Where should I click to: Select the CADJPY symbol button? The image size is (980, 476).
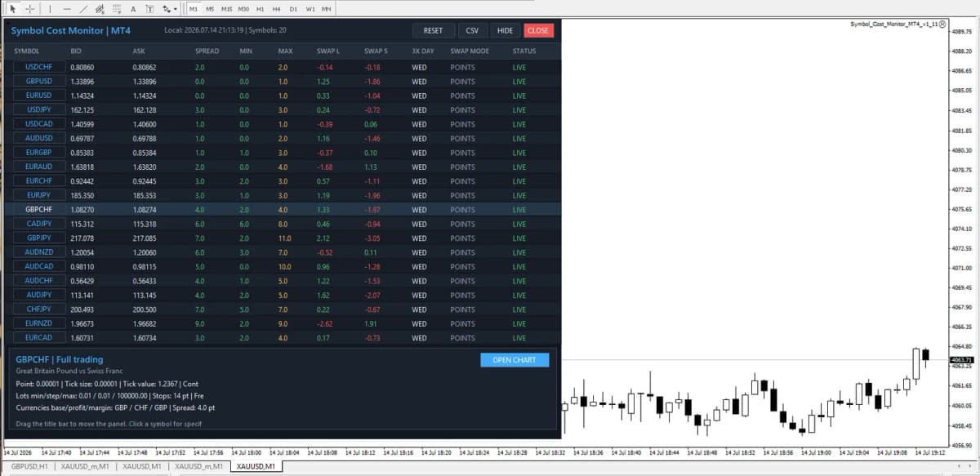pos(38,224)
